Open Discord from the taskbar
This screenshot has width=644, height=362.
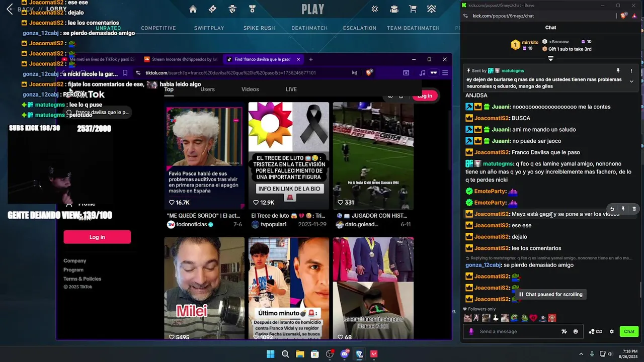[x=344, y=354]
